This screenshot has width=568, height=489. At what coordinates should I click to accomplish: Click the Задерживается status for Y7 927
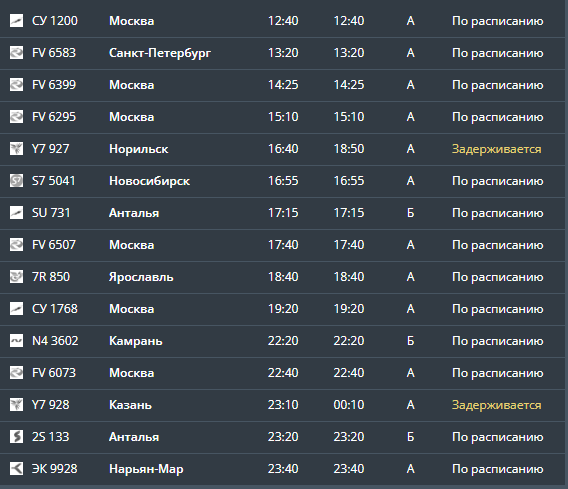click(497, 149)
